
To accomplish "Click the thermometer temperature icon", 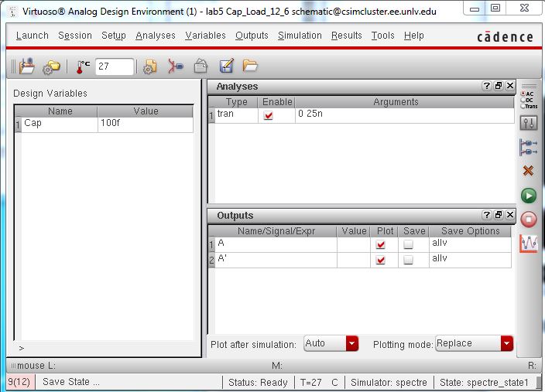I will (82, 66).
